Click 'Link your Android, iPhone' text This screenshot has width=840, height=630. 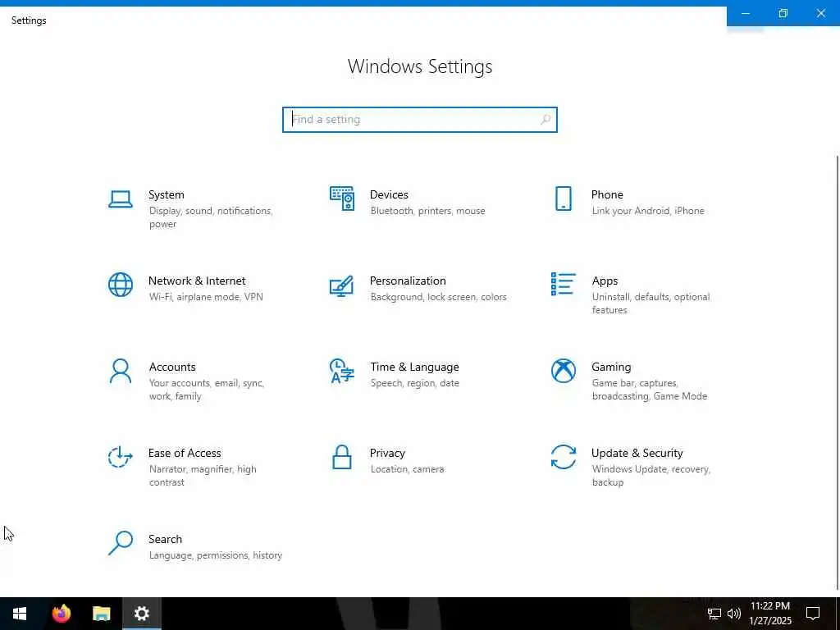(648, 211)
